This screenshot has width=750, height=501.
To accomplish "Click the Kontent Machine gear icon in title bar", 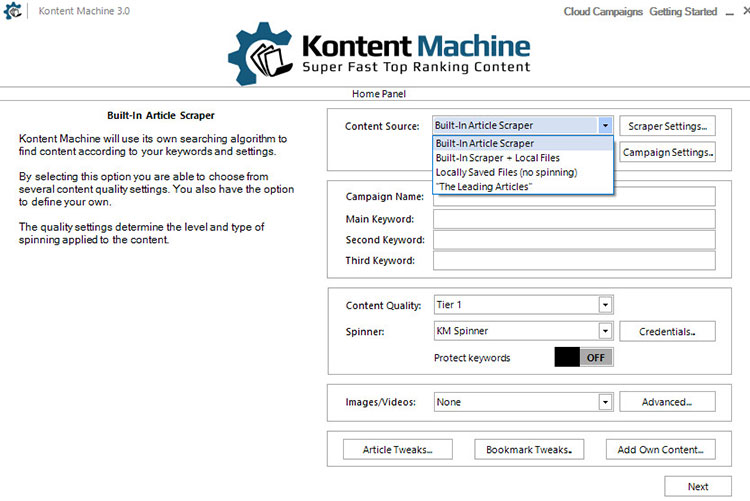I will (12, 11).
